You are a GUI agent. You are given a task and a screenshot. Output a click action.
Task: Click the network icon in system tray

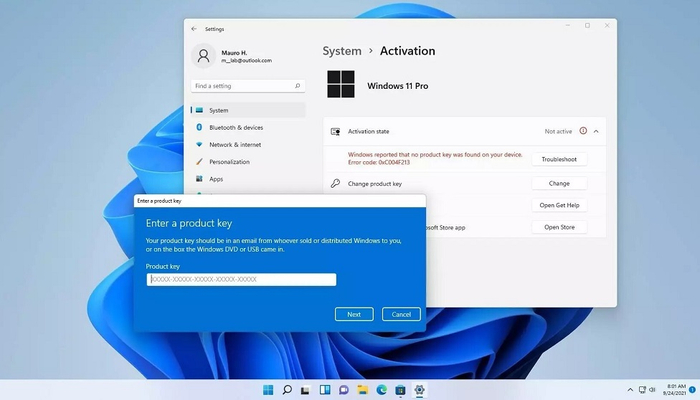tap(642, 390)
